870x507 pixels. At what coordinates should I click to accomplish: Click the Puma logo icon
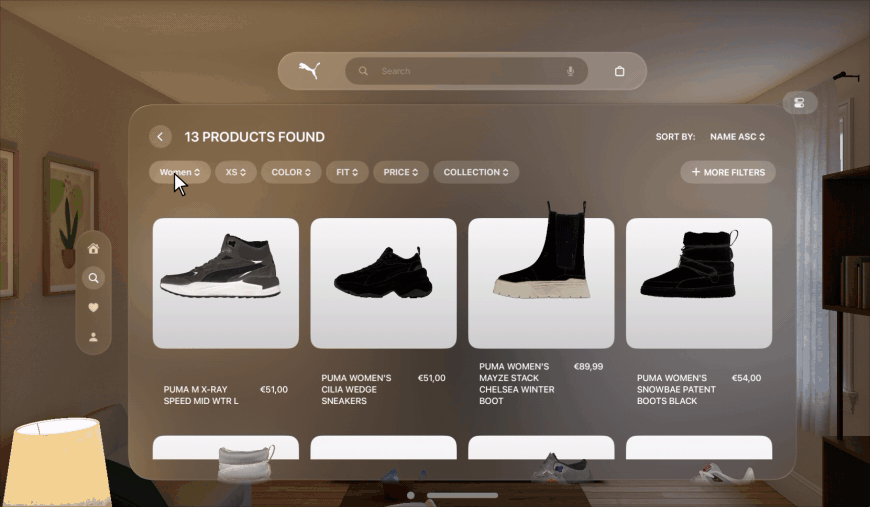coord(310,70)
